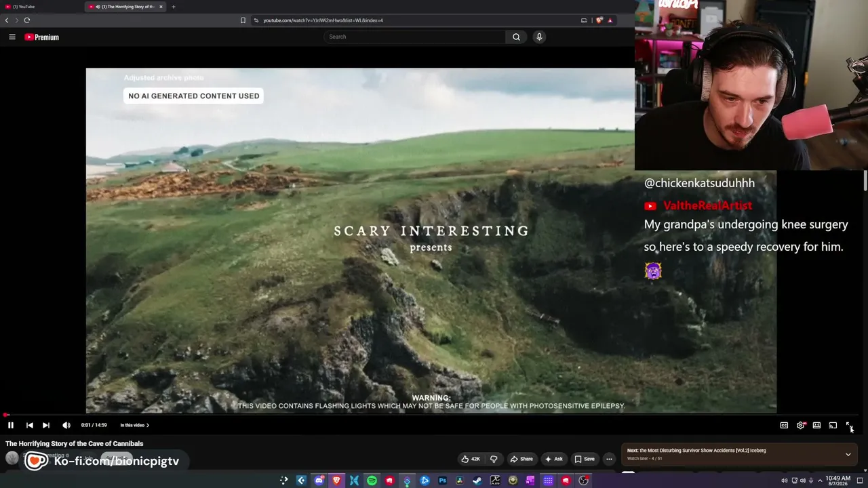The image size is (868, 488).
Task: Open Spotify from the taskbar
Action: point(372,481)
